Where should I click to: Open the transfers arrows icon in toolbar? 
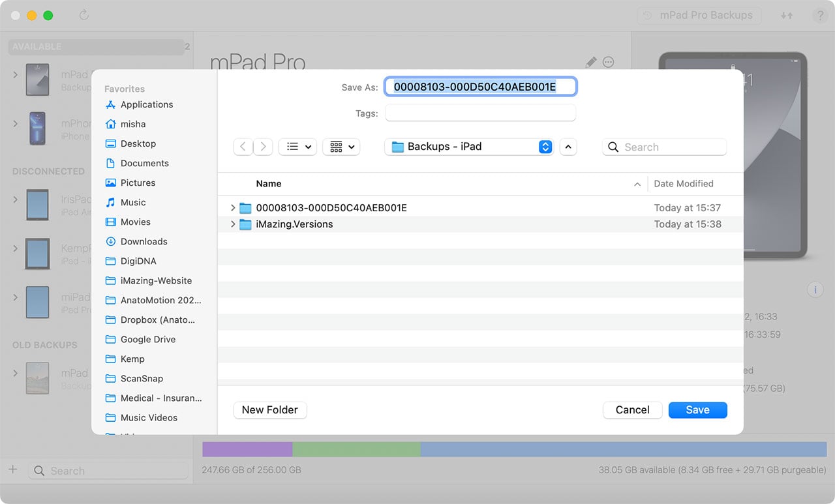pyautogui.click(x=787, y=16)
